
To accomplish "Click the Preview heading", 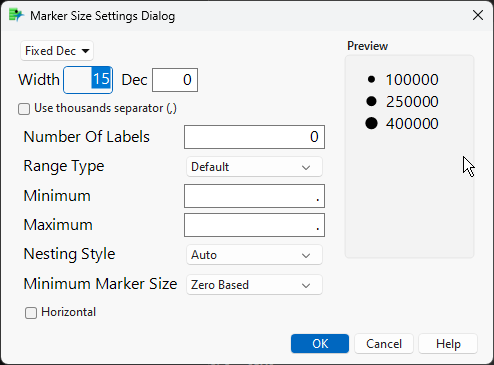I will (x=368, y=46).
